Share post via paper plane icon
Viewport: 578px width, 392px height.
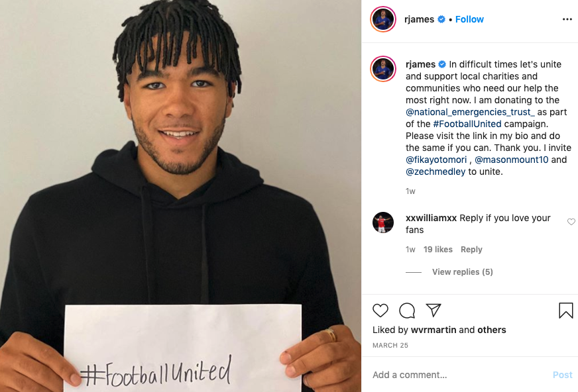click(x=433, y=311)
